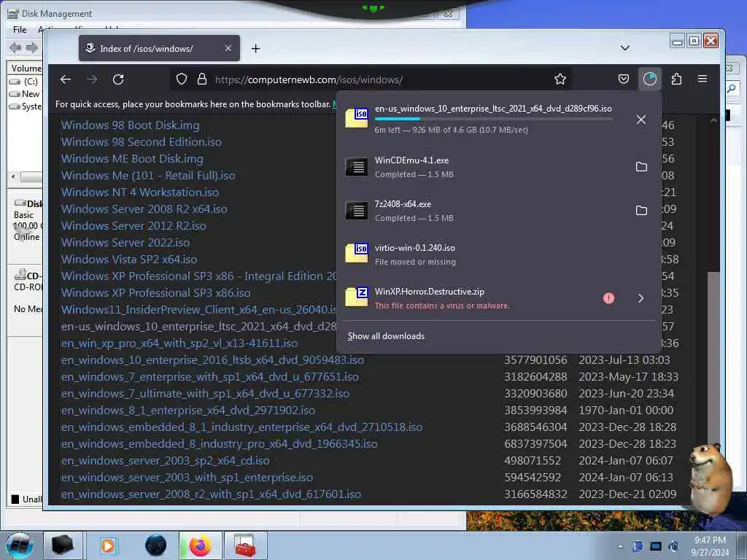This screenshot has width=747, height=560.
Task: Click the virtio-win-0.1.240.iso file icon
Action: (357, 253)
